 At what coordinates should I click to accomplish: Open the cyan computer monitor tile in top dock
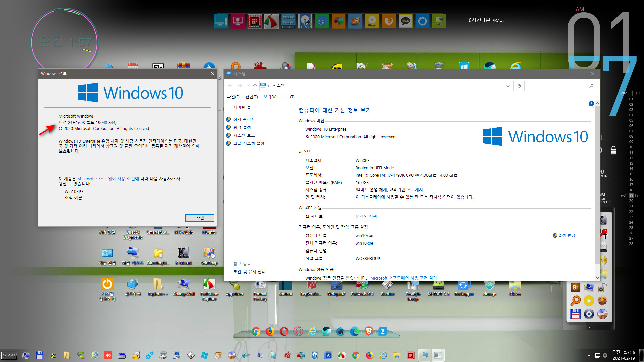pyautogui.click(x=221, y=21)
